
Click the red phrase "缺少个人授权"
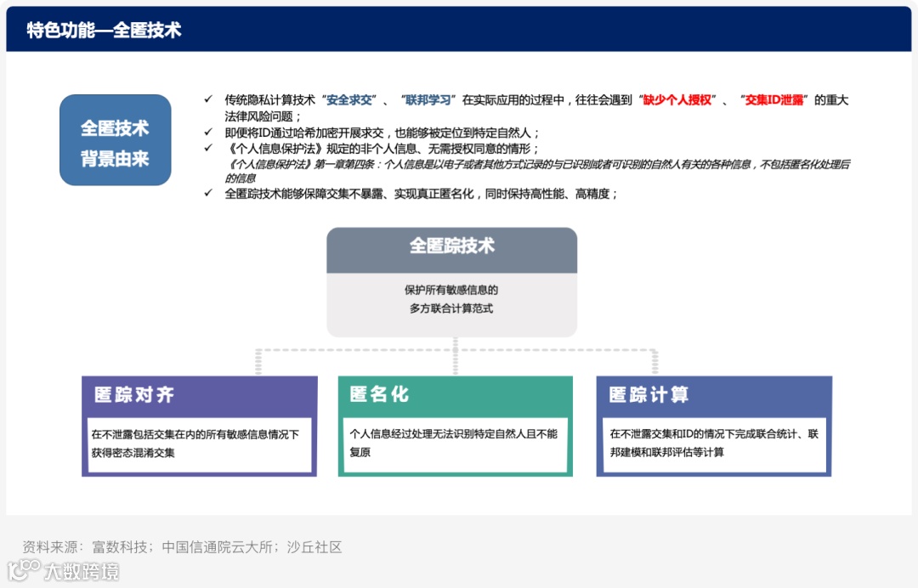click(677, 100)
